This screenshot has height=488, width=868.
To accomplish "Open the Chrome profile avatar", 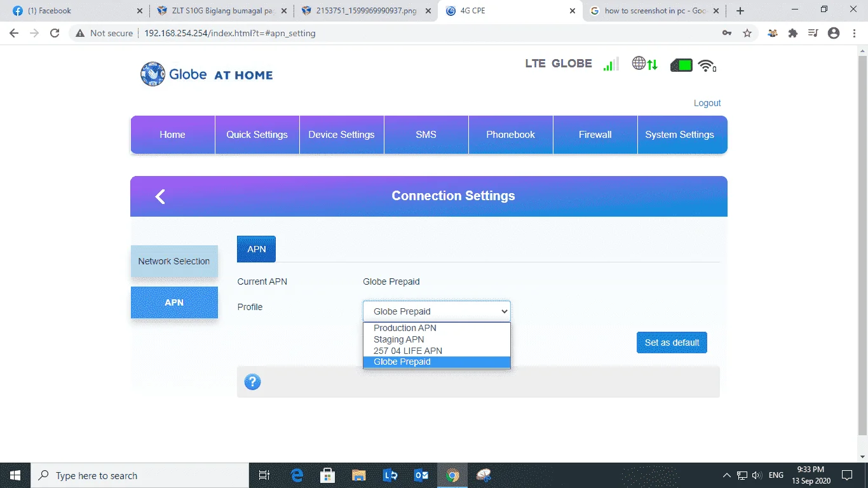I will click(x=834, y=33).
